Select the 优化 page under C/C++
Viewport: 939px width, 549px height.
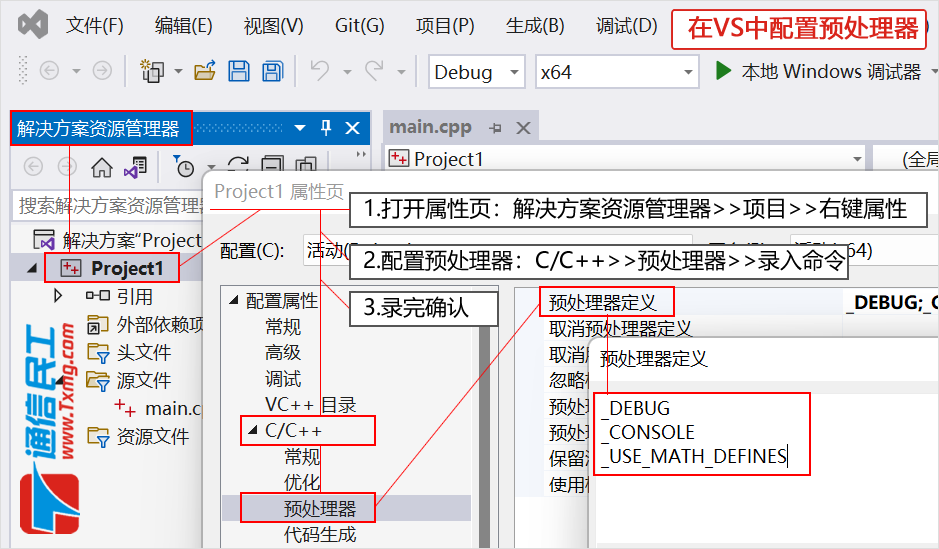coord(302,483)
